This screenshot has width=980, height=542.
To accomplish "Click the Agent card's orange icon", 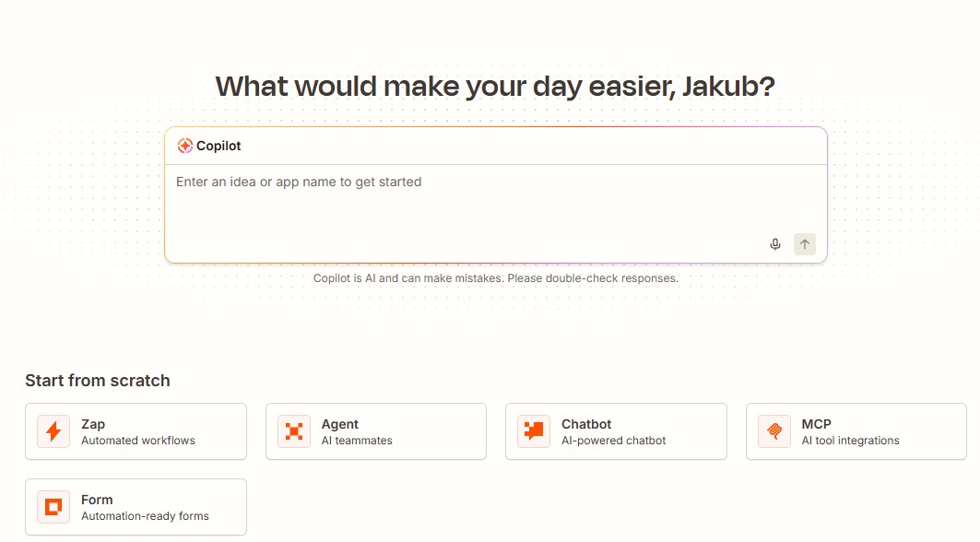I will click(x=294, y=431).
